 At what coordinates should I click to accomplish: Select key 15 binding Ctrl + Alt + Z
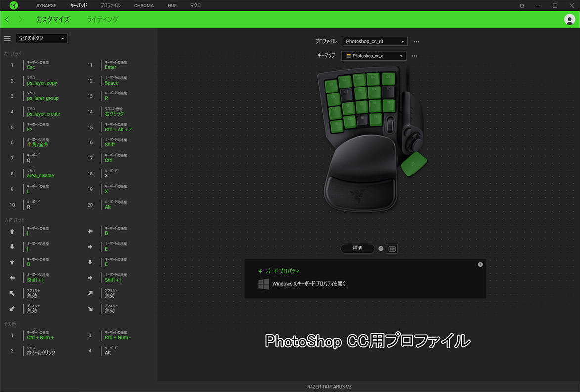pos(118,130)
